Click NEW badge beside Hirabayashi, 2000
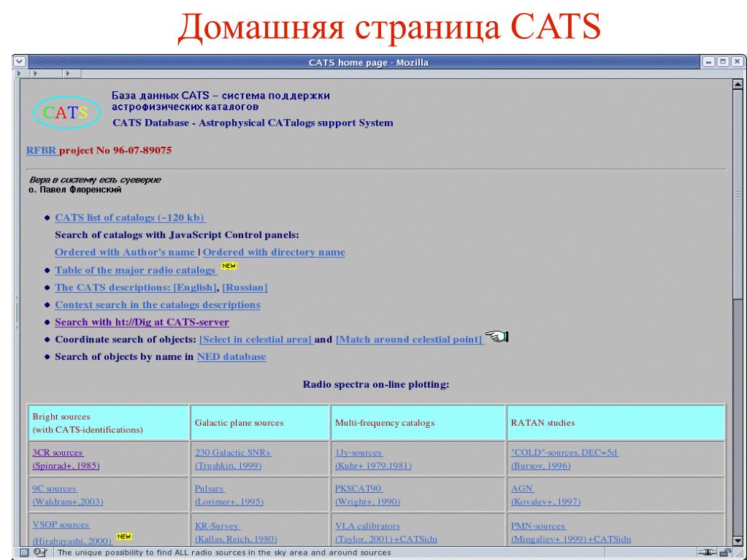This screenshot has width=747, height=560. point(124,536)
